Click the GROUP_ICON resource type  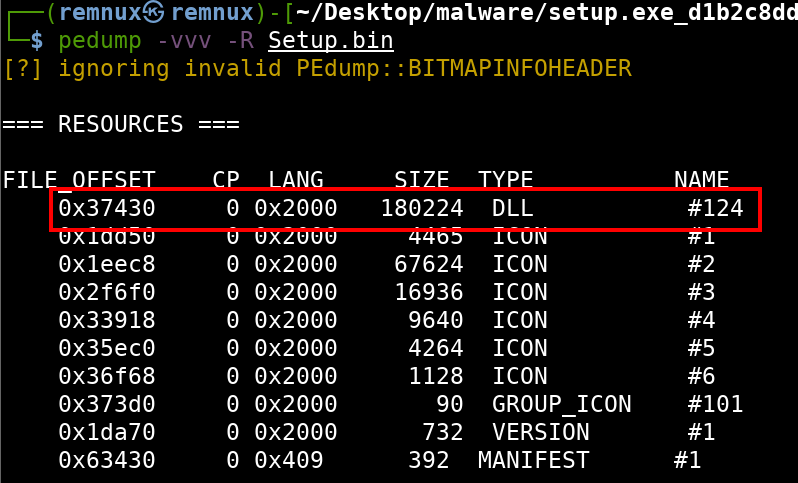point(561,405)
